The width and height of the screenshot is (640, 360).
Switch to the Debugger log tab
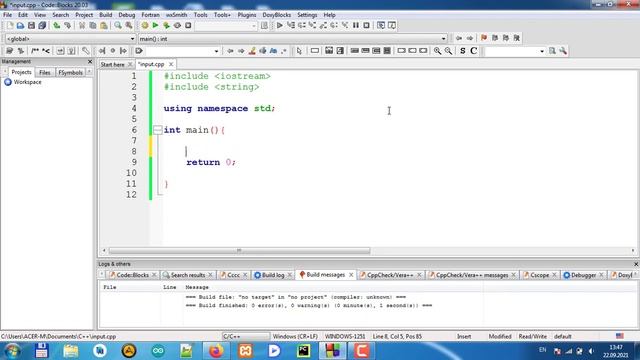[583, 275]
